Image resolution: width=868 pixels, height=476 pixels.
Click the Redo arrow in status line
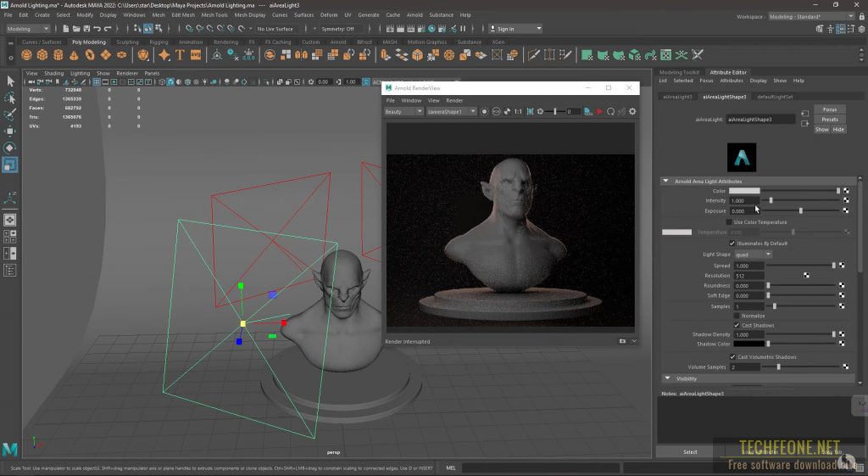click(108, 28)
